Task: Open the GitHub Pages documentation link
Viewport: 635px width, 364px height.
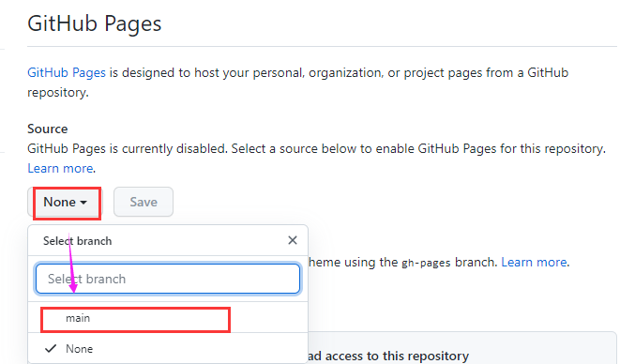Action: 67,73
